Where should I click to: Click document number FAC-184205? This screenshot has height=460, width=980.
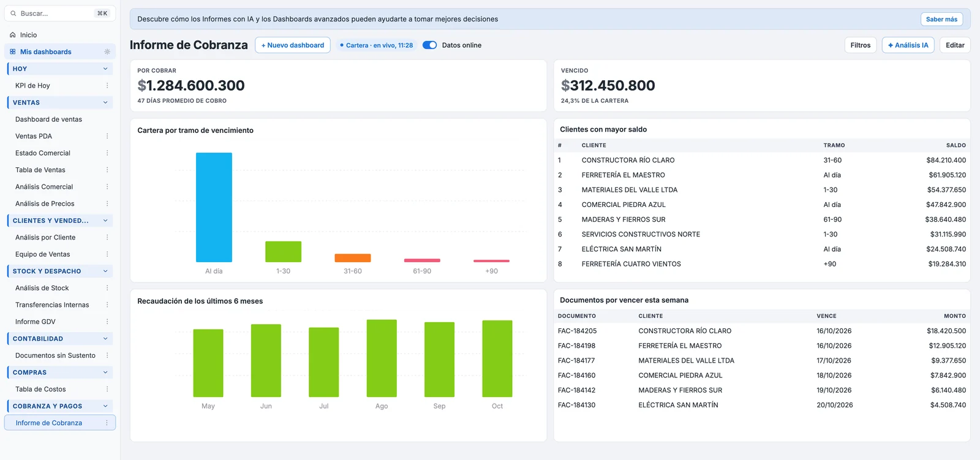(x=577, y=331)
